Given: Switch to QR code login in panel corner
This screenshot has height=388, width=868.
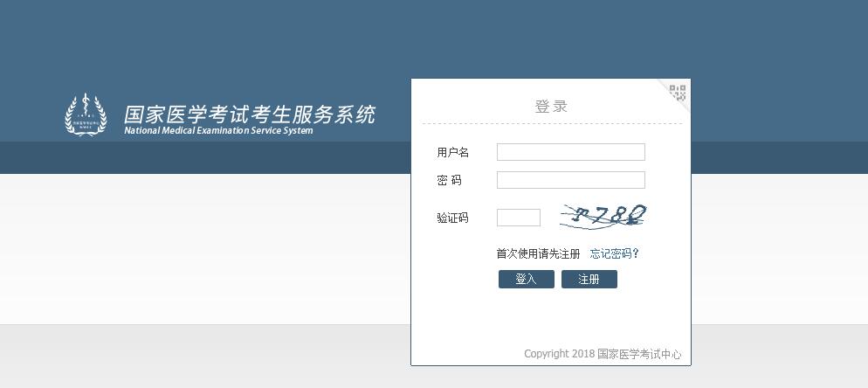Looking at the screenshot, I should pyautogui.click(x=679, y=92).
